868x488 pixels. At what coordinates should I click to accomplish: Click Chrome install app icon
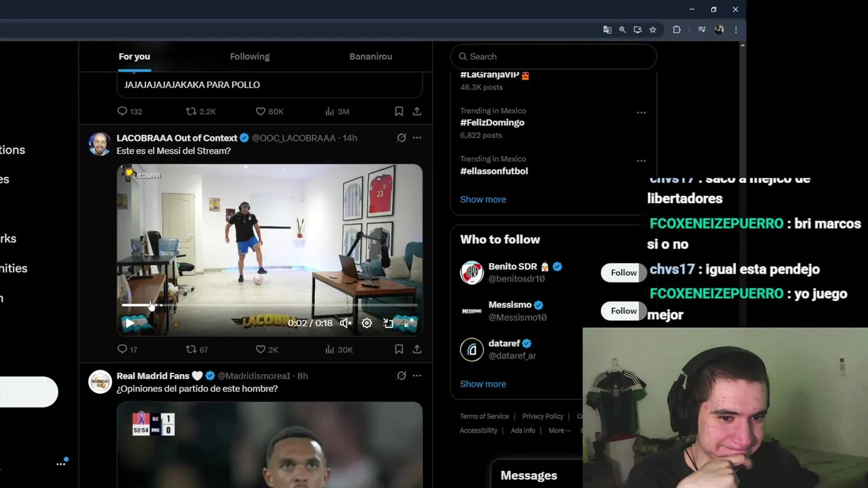pyautogui.click(x=637, y=30)
